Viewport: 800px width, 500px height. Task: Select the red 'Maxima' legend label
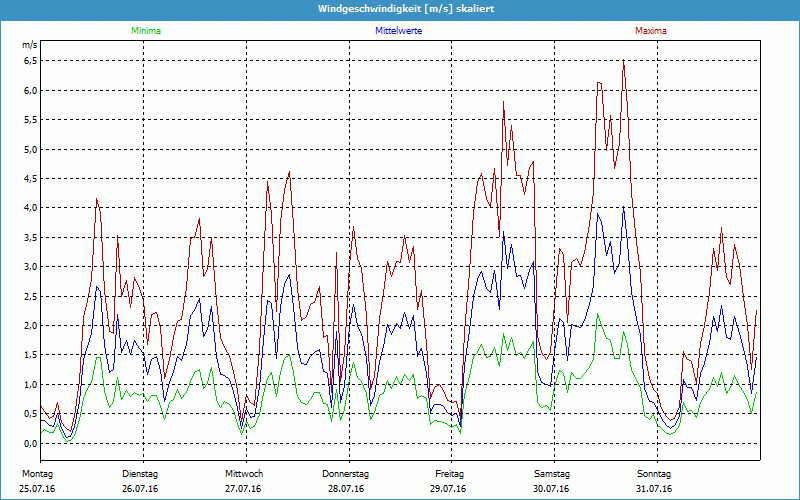(651, 31)
